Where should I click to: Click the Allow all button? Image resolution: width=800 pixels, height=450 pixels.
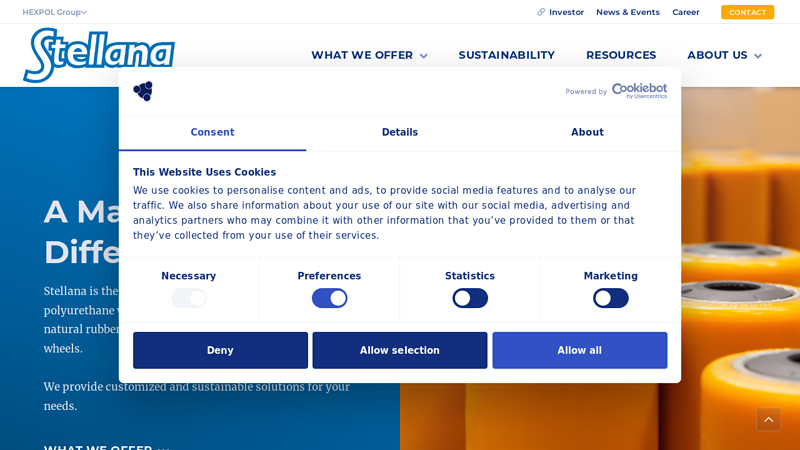point(580,351)
